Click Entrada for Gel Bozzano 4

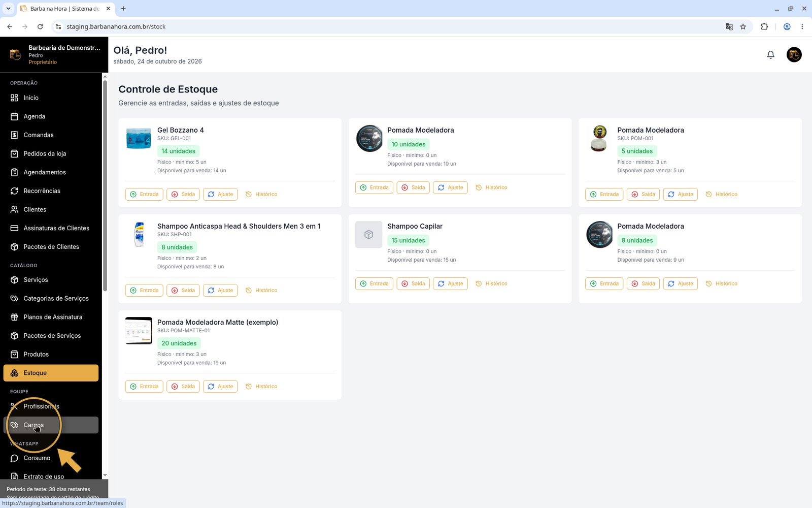pyautogui.click(x=144, y=194)
